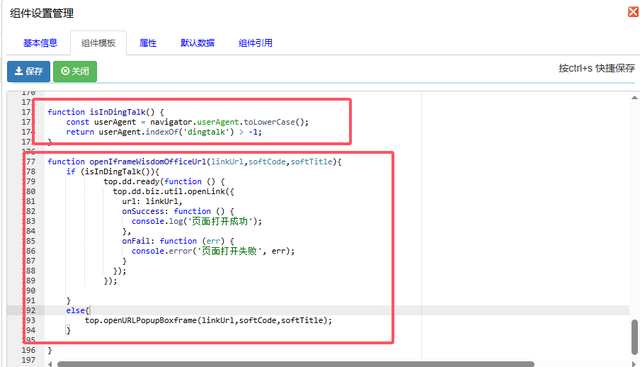
Task: Close the 组件设置管理 dialog with red X
Action: (633, 12)
